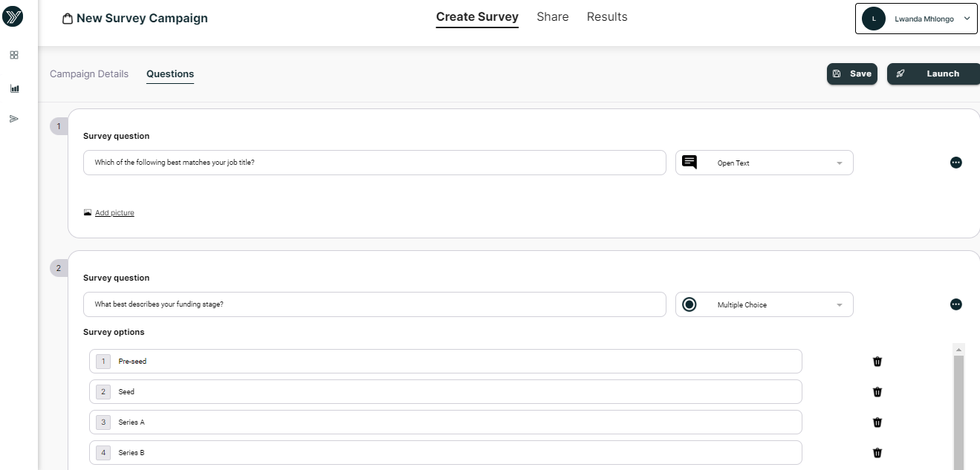Open three-dot options for question 1
980x470 pixels.
tap(956, 163)
